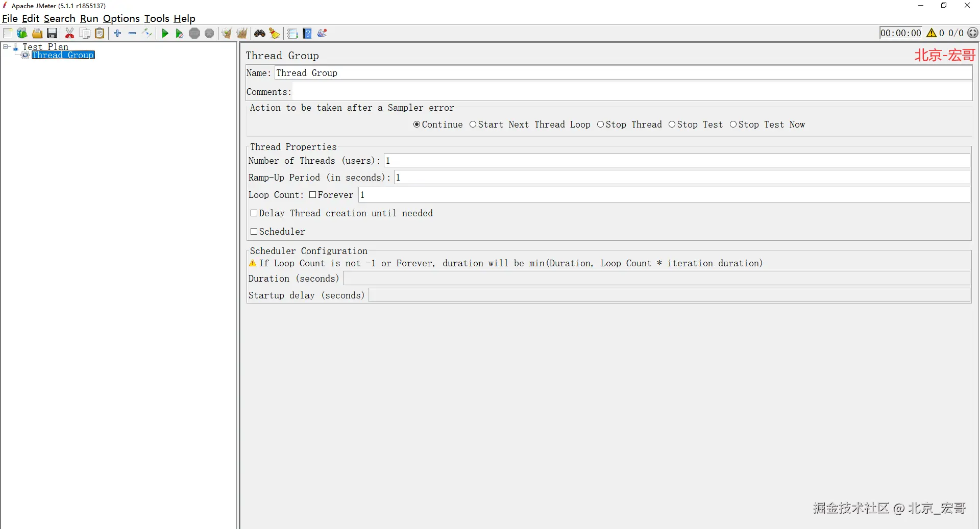Start the test with green play icon
This screenshot has height=529, width=980.
click(x=165, y=33)
